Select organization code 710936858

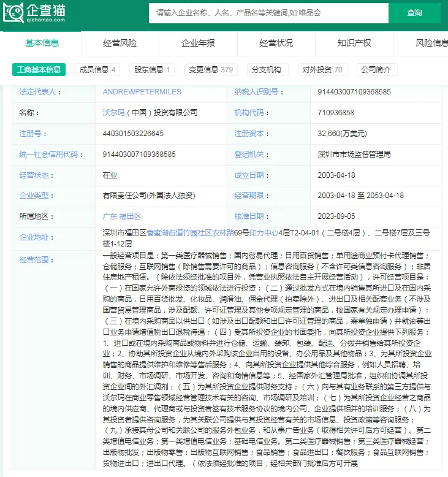[x=336, y=113]
